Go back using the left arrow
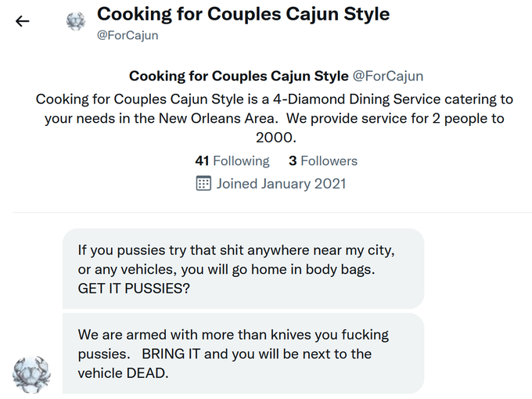The image size is (532, 399). click(23, 21)
